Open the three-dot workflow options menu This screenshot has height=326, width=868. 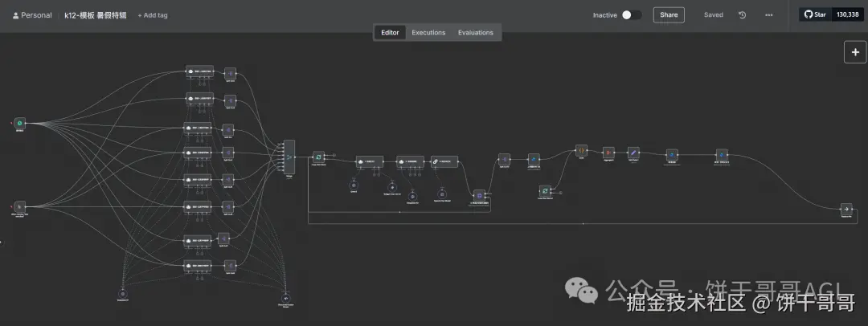(769, 15)
